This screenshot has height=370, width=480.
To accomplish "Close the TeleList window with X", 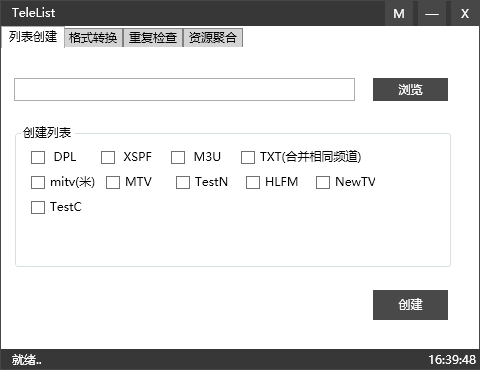I will [x=465, y=13].
